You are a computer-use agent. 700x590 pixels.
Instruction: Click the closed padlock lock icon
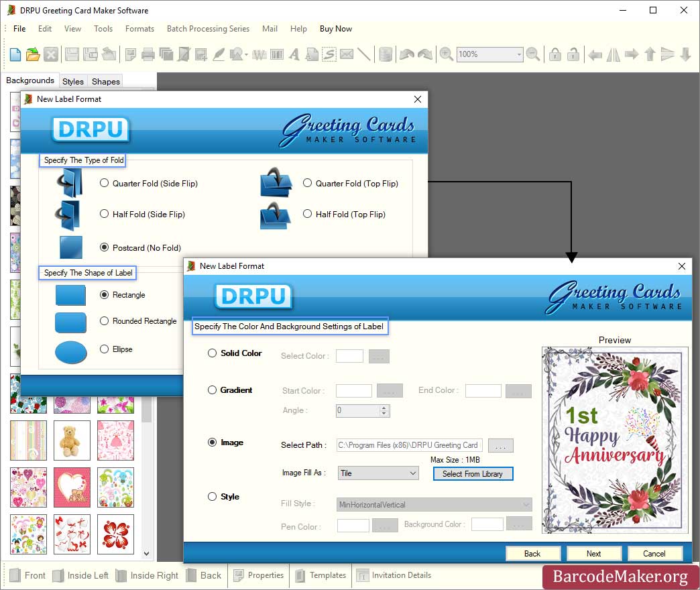pyautogui.click(x=555, y=54)
